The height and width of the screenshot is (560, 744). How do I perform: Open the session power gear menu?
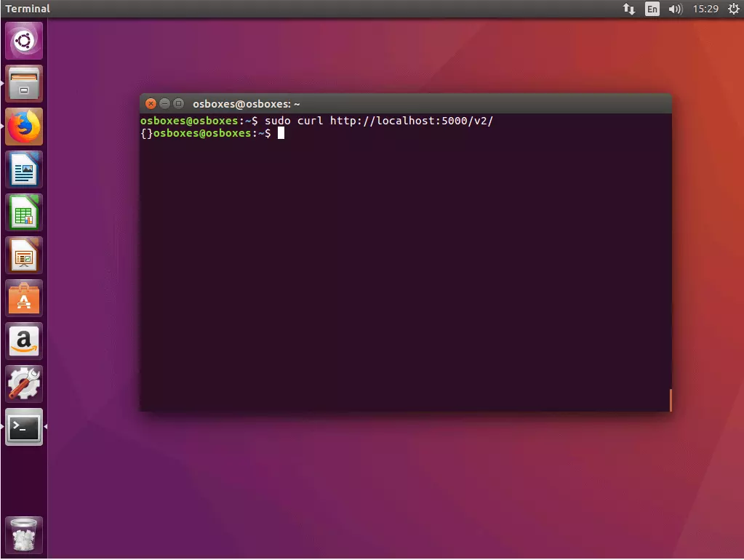(734, 9)
